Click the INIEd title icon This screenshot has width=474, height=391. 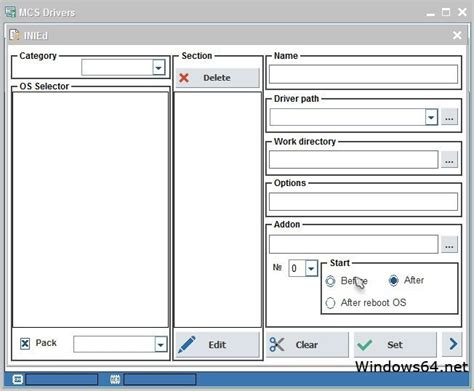(14, 35)
